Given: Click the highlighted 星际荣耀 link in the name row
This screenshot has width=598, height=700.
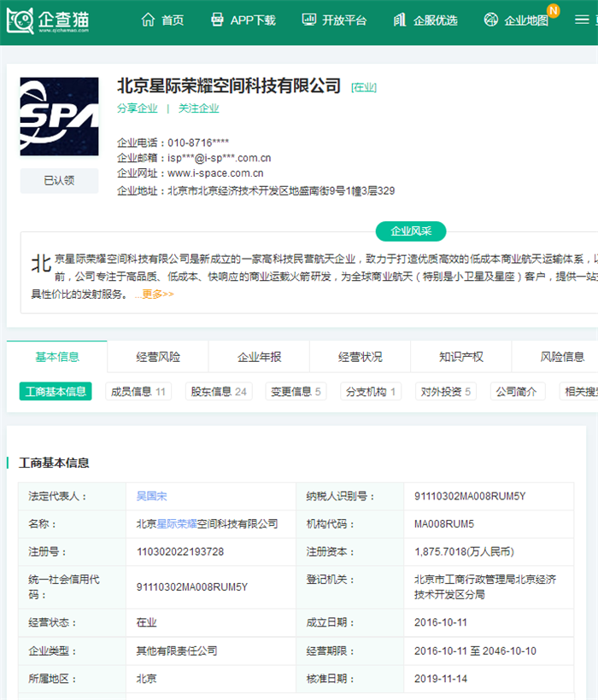Looking at the screenshot, I should coord(177,523).
